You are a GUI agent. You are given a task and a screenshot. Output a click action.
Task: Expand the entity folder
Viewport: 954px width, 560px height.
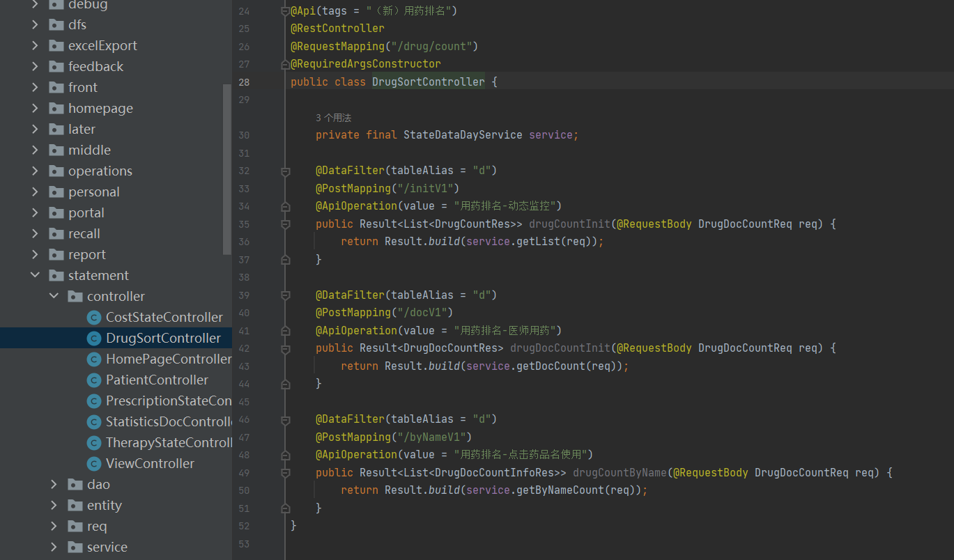[x=54, y=506]
